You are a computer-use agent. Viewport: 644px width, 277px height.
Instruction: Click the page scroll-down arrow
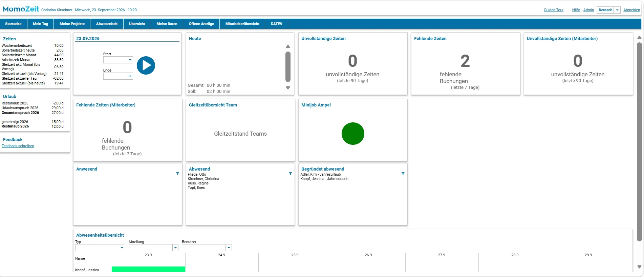pyautogui.click(x=639, y=267)
